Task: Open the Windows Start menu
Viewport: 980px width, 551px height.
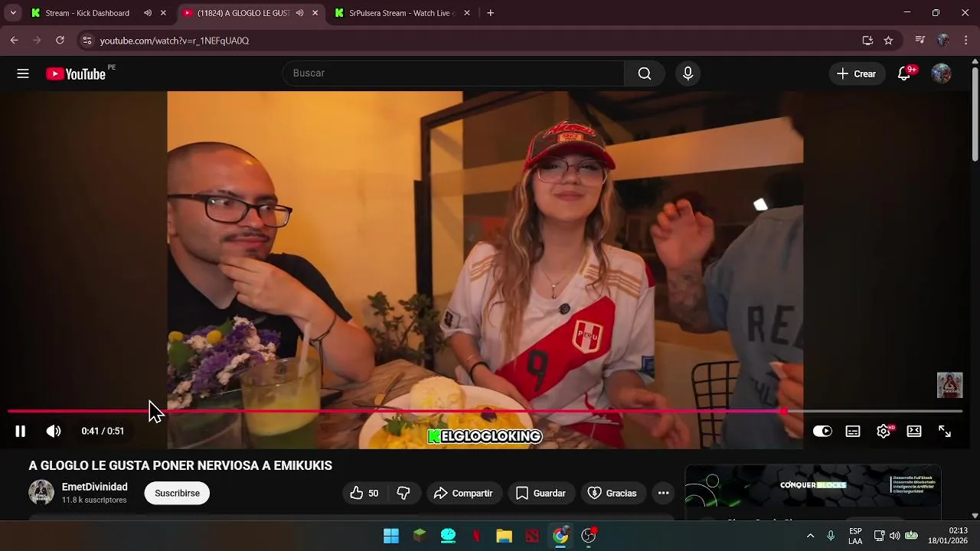Action: point(391,536)
